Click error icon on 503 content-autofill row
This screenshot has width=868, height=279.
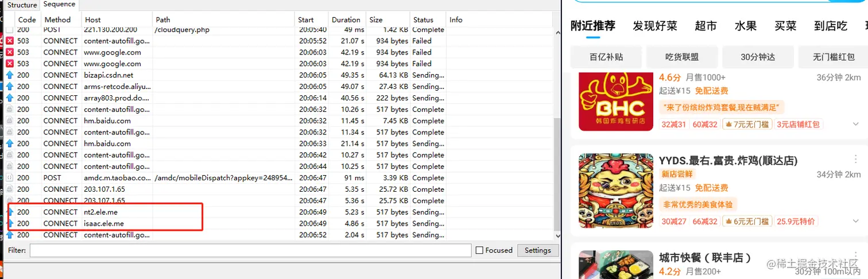(x=9, y=41)
